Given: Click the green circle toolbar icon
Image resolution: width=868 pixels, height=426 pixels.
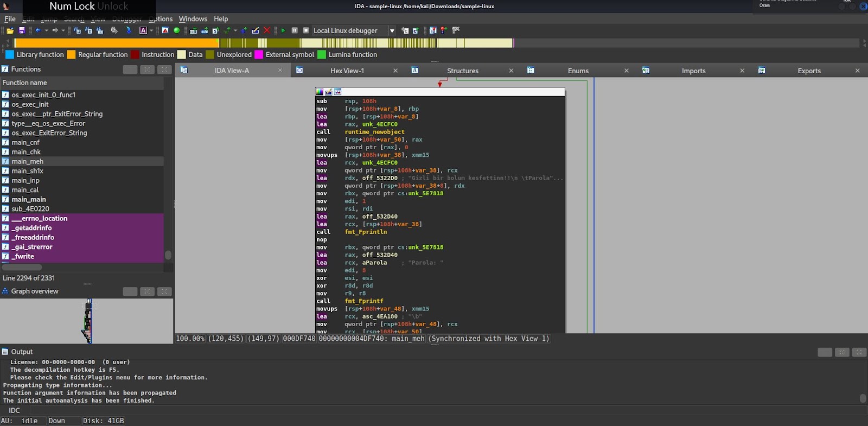Looking at the screenshot, I should 176,30.
